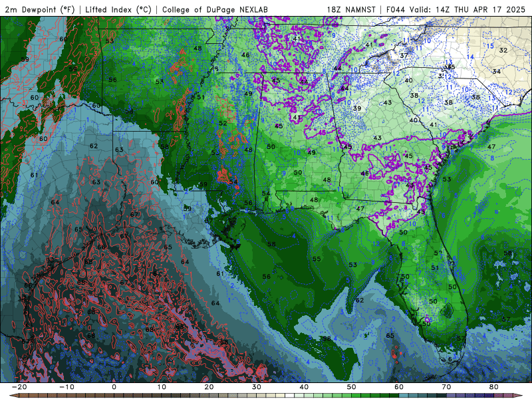Click the "39" dewpoint value on map
The image size is (532, 399).
click(x=357, y=108)
